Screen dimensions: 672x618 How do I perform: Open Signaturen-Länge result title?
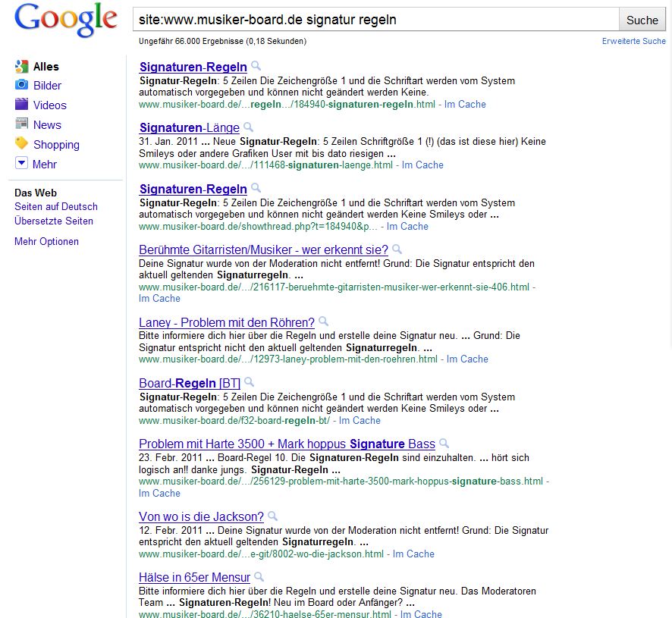pyautogui.click(x=190, y=127)
